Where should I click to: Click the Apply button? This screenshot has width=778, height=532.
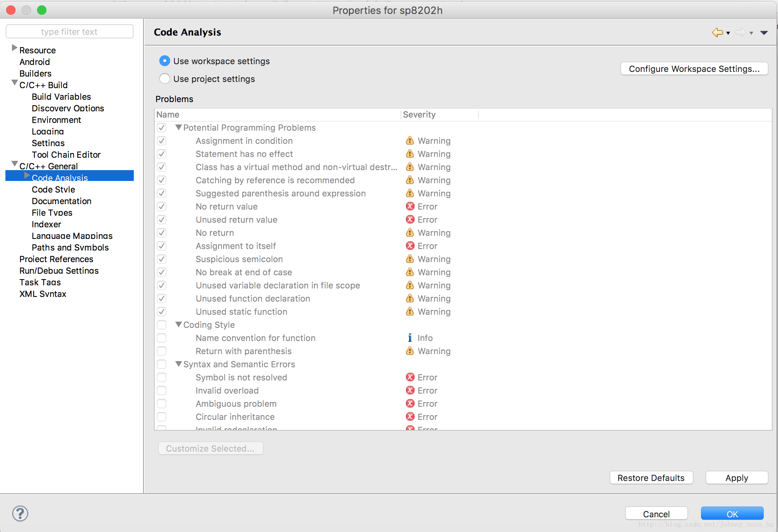coord(737,478)
